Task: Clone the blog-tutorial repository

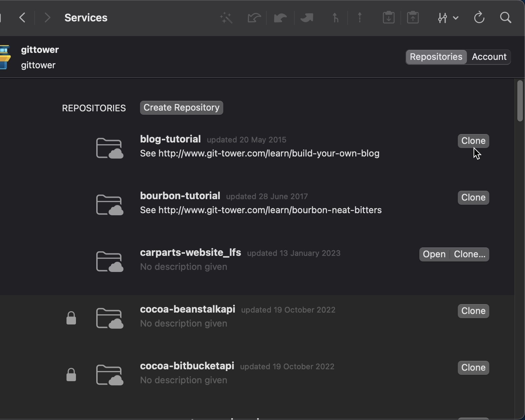Action: point(473,141)
